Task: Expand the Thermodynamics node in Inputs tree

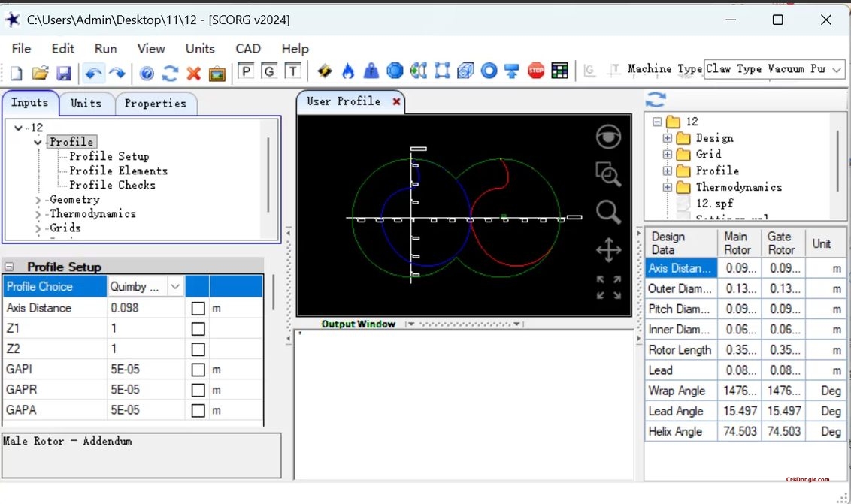Action: pyautogui.click(x=38, y=214)
